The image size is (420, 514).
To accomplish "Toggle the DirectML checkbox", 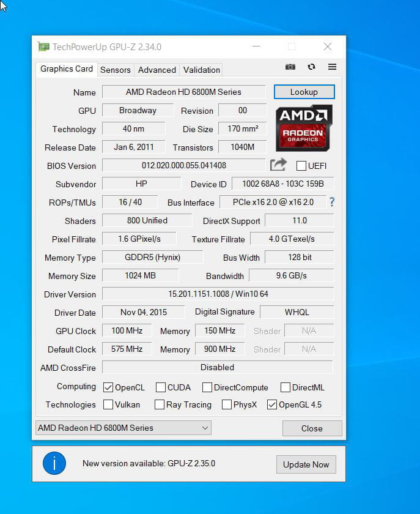I will 286,387.
